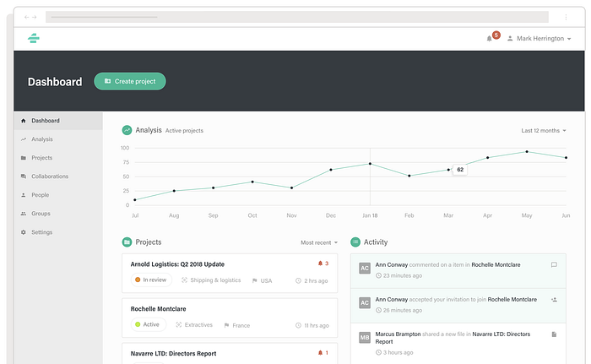This screenshot has height=364, width=591.
Task: Click the Activity section green list icon
Action: point(355,242)
